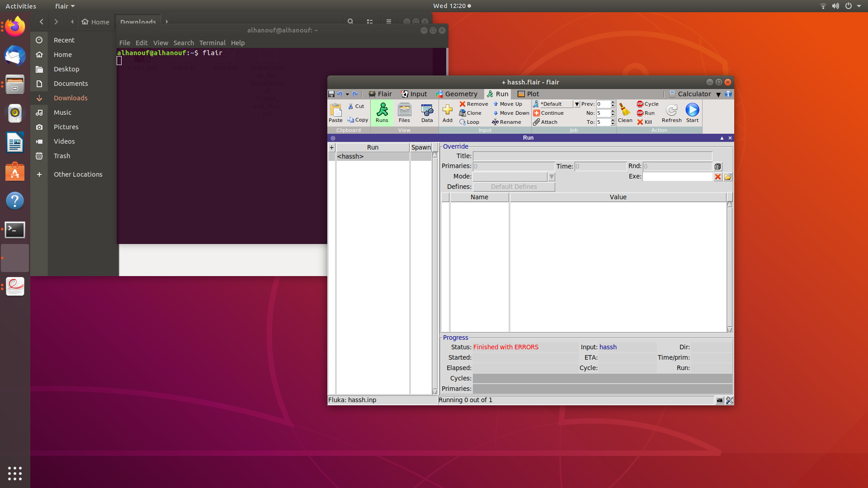Increase the Prev value stepper

[613, 103]
